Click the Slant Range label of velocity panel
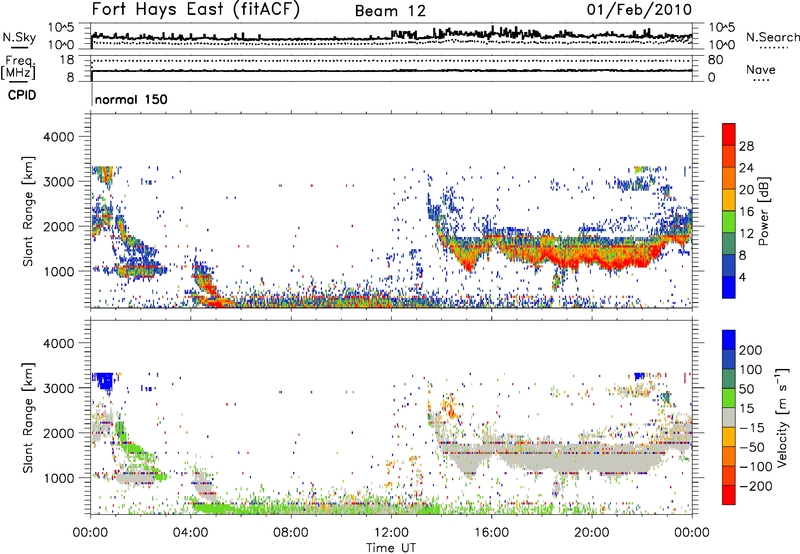This screenshot has width=800, height=554. (28, 417)
